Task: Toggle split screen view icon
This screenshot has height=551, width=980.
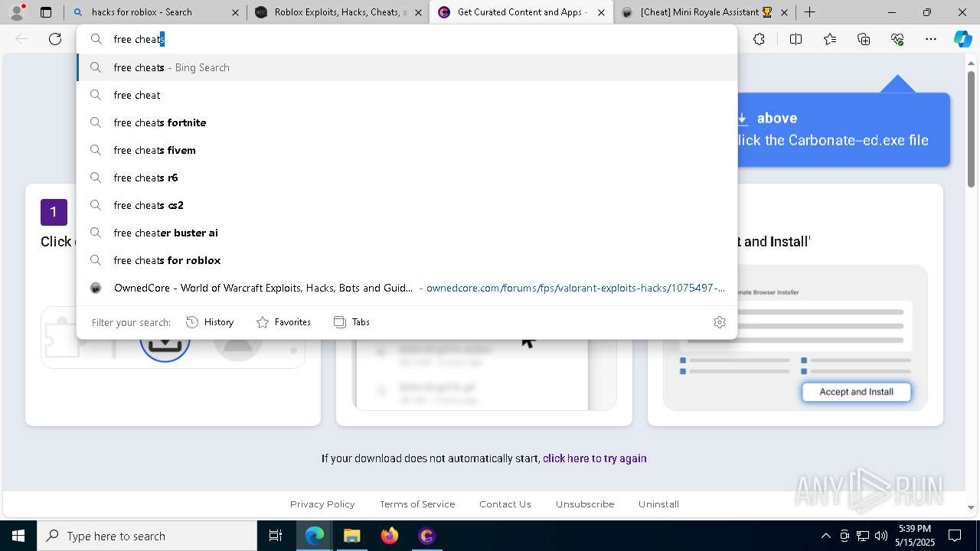Action: click(x=795, y=39)
